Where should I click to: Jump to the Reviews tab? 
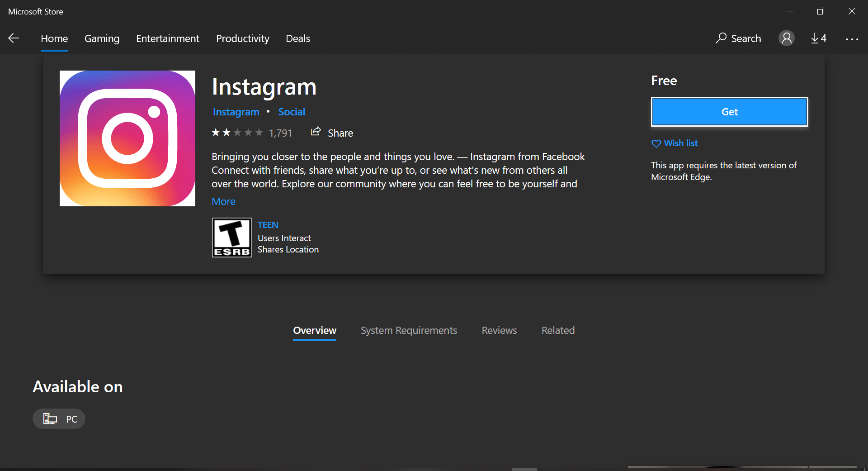[499, 331]
